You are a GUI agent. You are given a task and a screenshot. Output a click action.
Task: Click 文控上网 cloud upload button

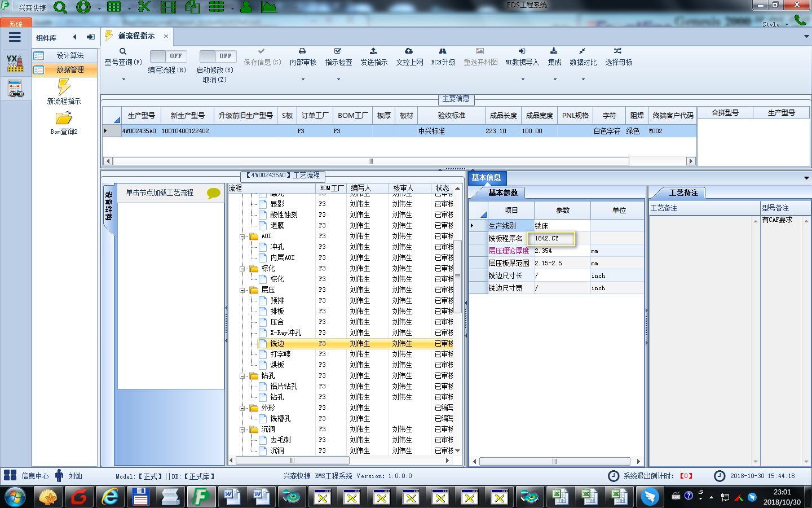(x=409, y=57)
